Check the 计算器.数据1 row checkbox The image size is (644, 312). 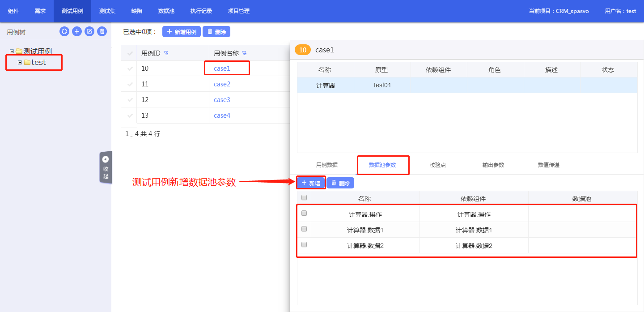(304, 229)
